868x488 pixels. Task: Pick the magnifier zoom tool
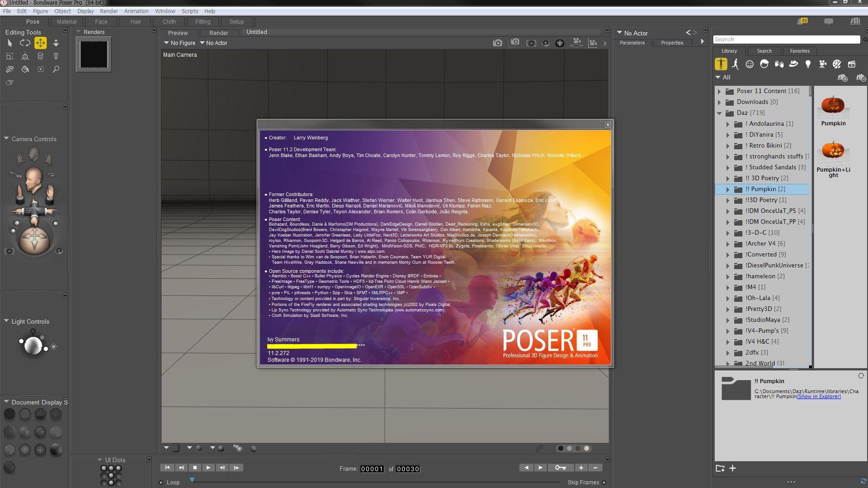(56, 69)
